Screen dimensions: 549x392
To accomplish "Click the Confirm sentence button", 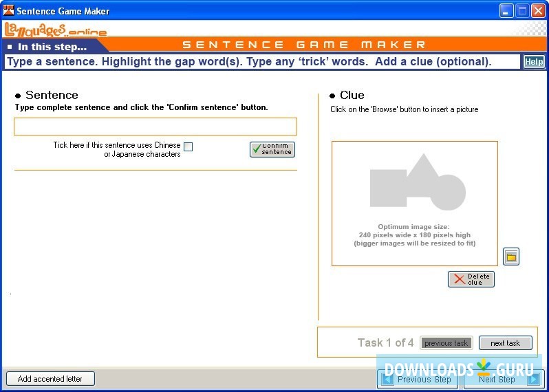I will pos(272,149).
